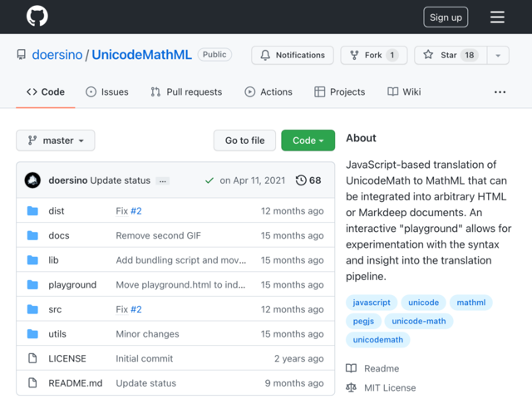Viewport: 532px width, 399px height.
Task: View the 68 commits history
Action: [x=308, y=180]
